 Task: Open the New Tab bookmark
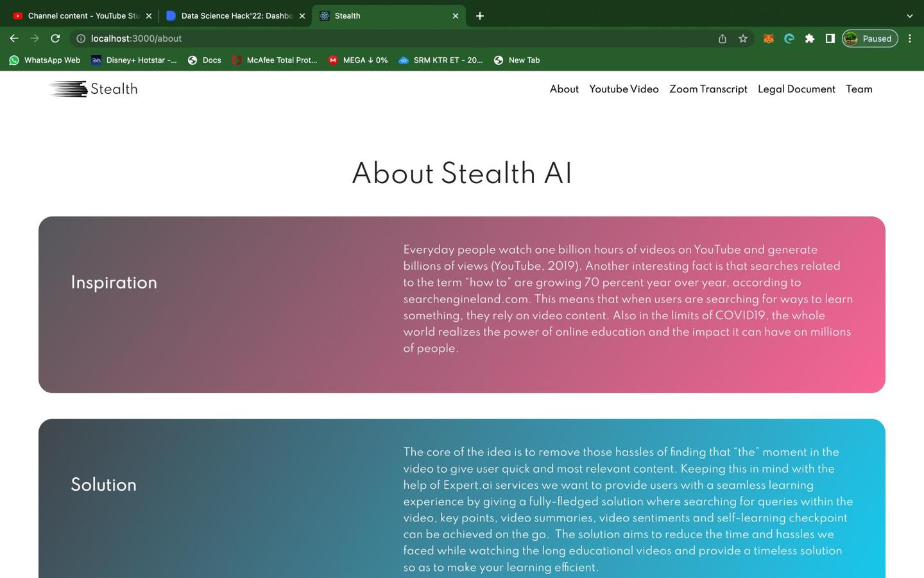click(517, 60)
